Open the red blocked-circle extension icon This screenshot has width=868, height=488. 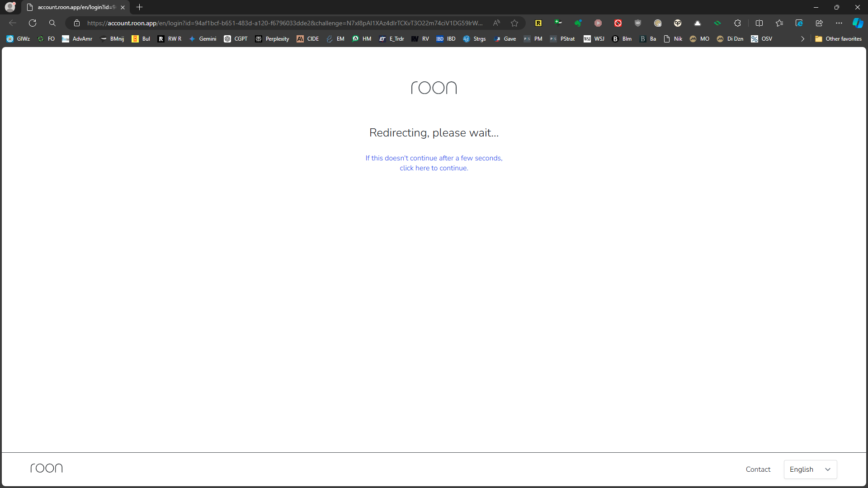pos(618,23)
